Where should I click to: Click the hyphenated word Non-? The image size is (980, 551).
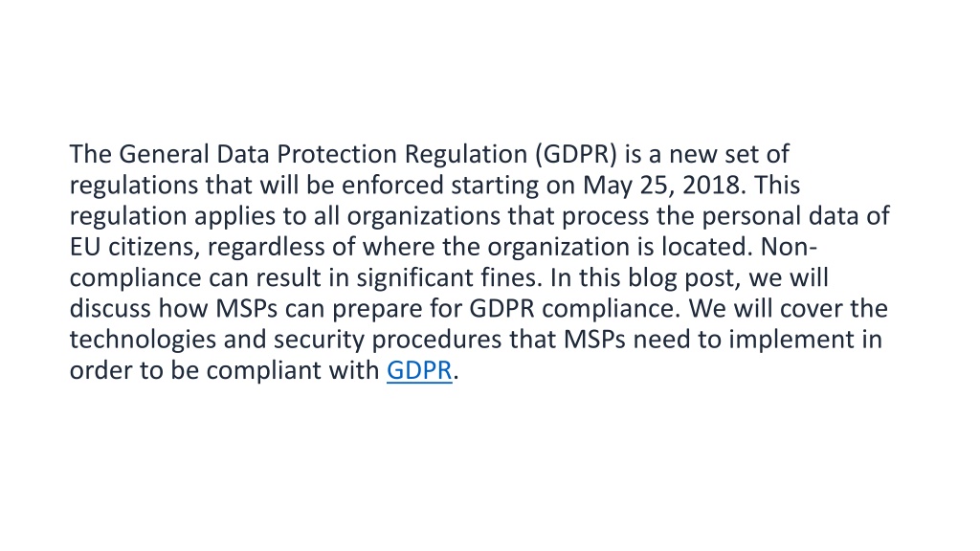789,248
